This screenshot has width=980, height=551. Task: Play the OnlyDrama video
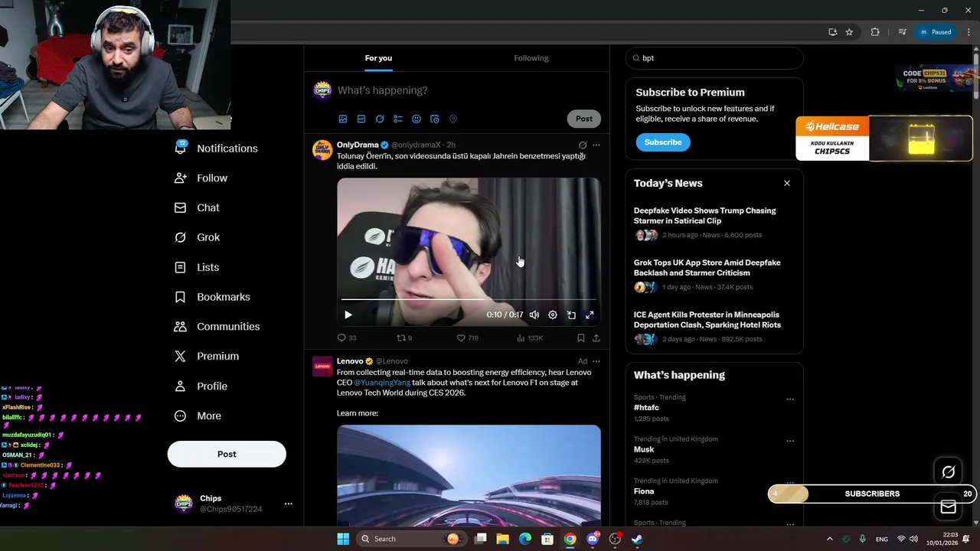click(348, 315)
